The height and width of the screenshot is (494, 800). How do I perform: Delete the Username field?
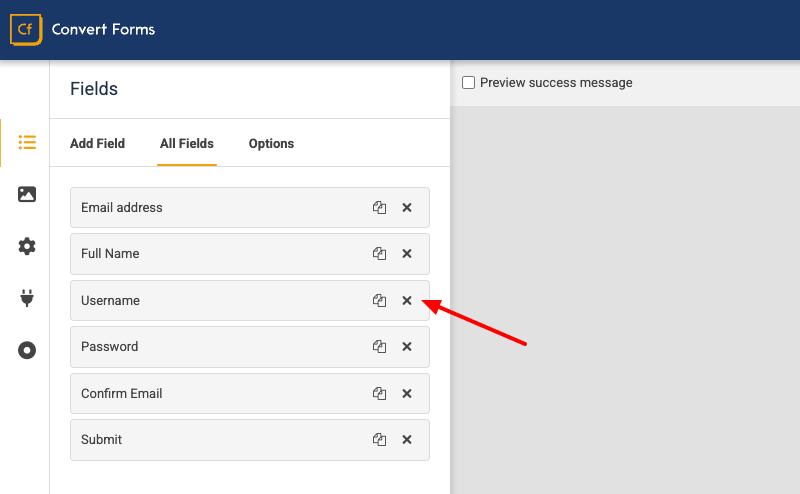(407, 301)
